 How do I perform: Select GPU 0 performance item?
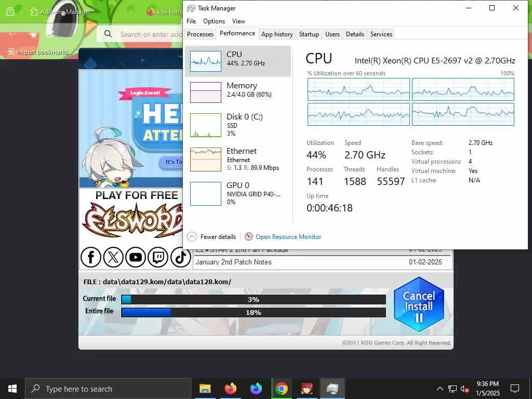tap(238, 193)
